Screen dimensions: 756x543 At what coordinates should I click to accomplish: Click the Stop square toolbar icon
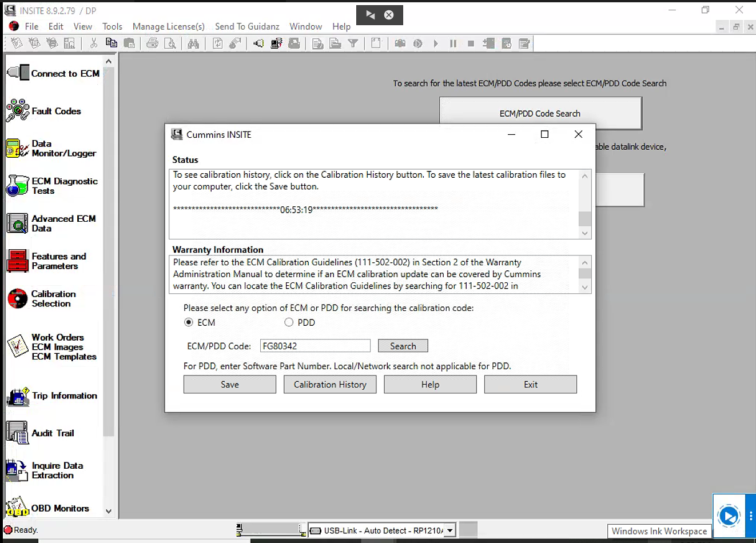tap(471, 43)
